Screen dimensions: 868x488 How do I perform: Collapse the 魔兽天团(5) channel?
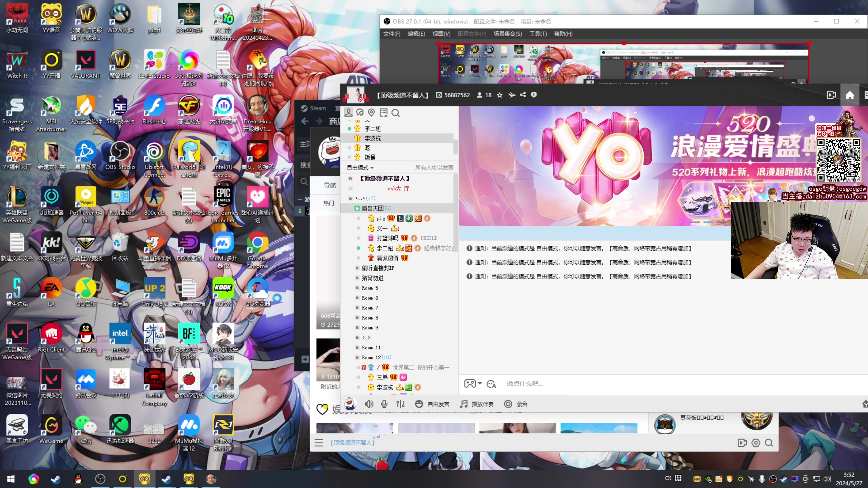click(x=376, y=208)
